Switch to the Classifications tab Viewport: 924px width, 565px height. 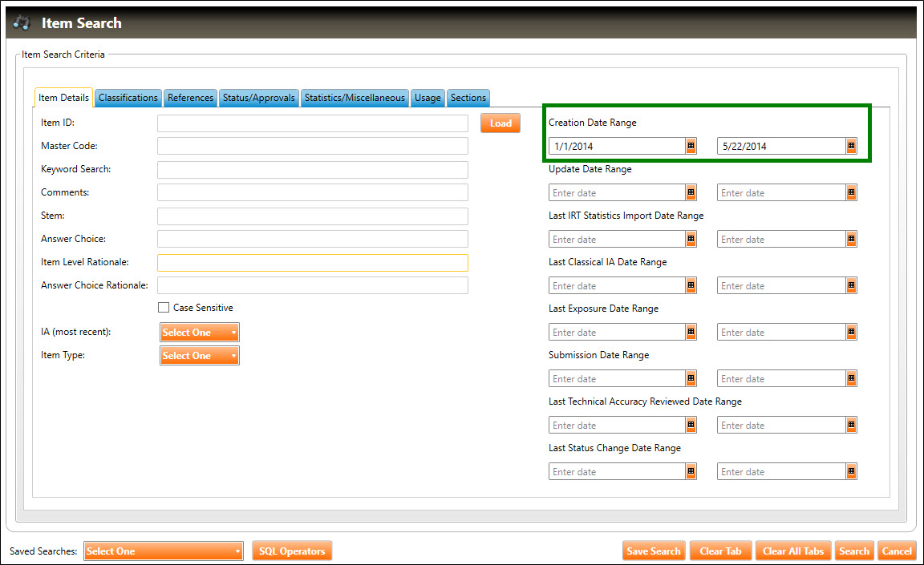click(x=128, y=98)
